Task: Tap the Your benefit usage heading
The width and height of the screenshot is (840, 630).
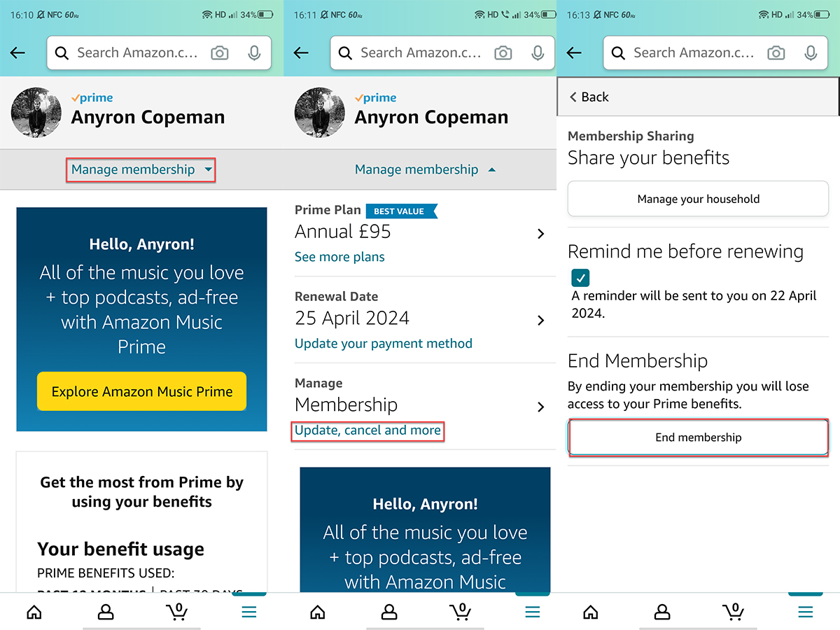Action: click(x=121, y=549)
